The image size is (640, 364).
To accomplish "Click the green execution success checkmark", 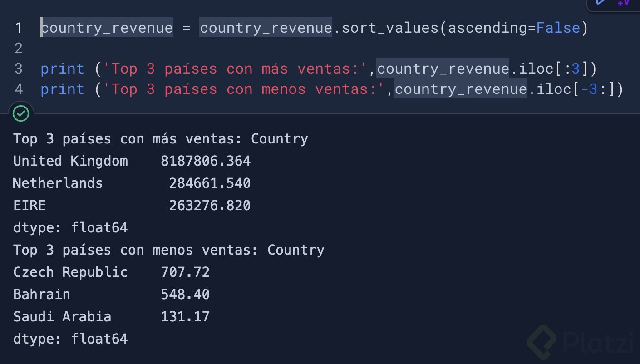I will pos(21,113).
